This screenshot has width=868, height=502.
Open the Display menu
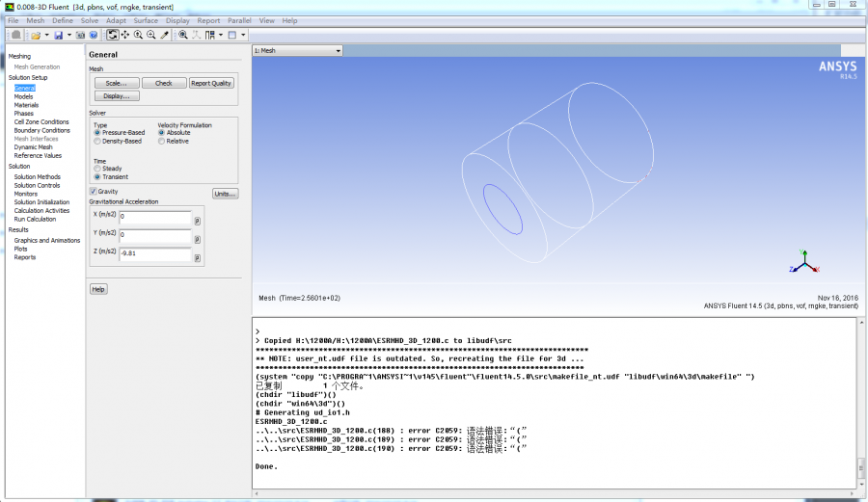pyautogui.click(x=177, y=20)
